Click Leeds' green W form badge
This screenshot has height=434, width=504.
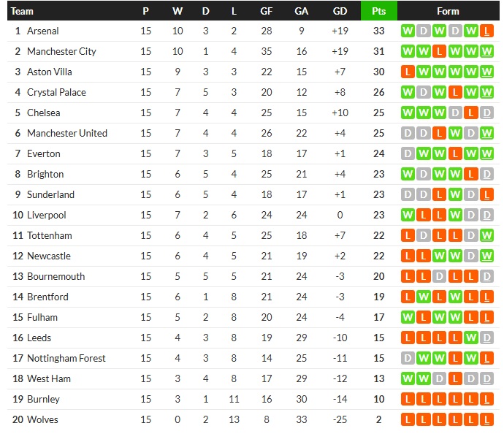pyautogui.click(x=473, y=338)
